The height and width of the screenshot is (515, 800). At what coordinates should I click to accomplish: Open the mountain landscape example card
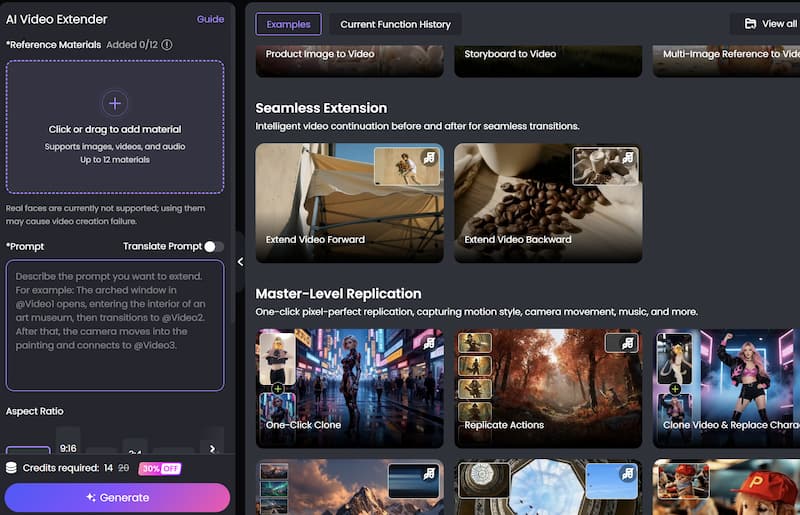(349, 487)
